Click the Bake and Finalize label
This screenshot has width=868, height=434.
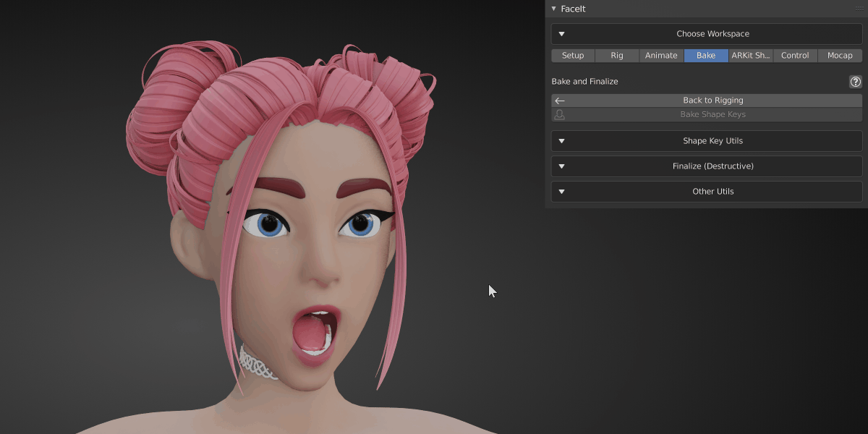coord(584,82)
